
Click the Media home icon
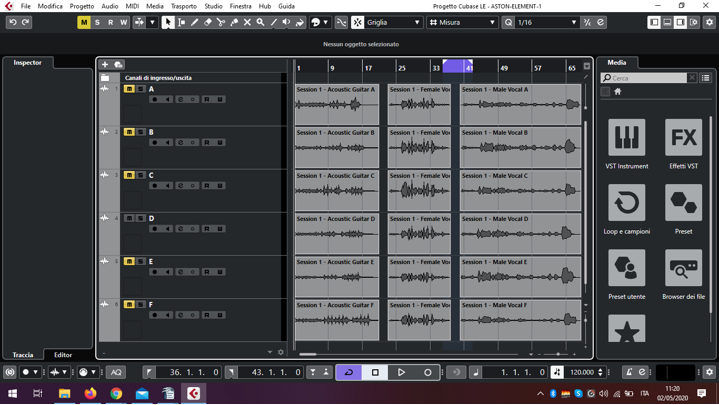618,92
